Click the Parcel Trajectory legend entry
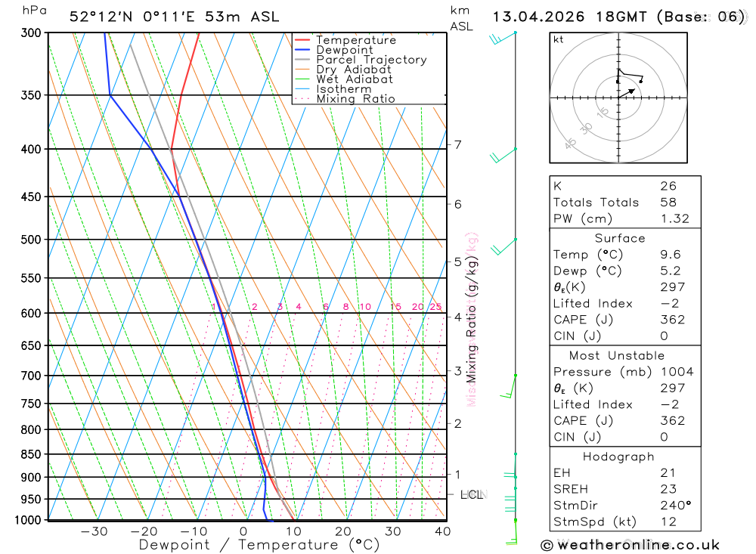 [371, 60]
